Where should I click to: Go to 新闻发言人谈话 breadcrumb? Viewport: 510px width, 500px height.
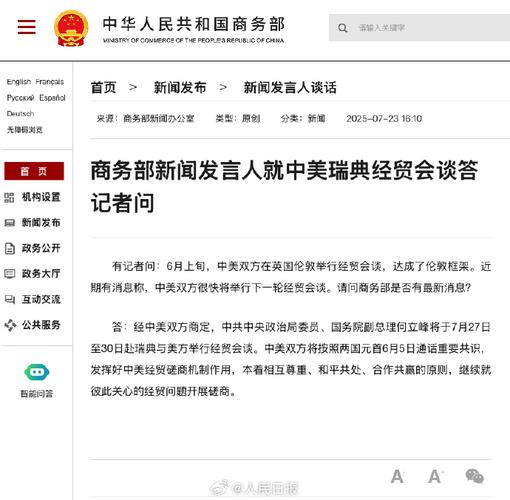(x=290, y=88)
